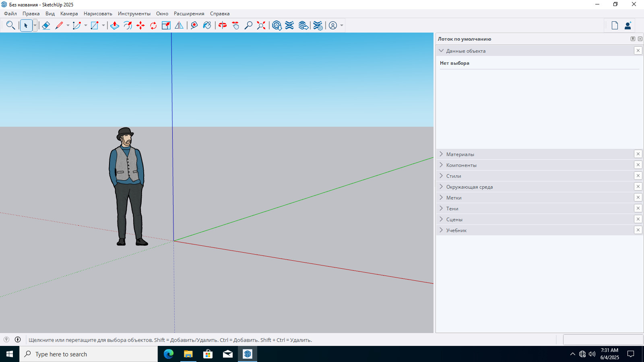Choose the Paint Bucket tool
This screenshot has height=362, width=644.
[x=207, y=25]
